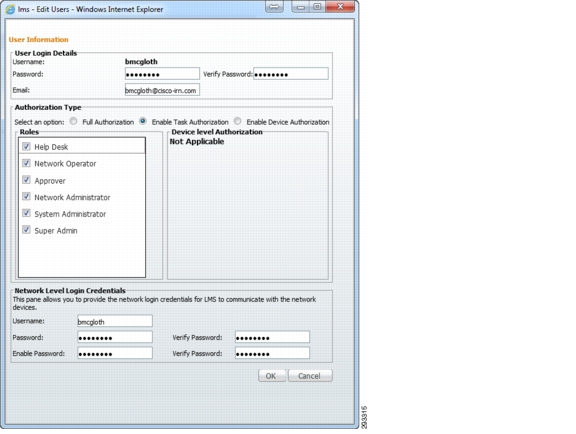Toggle the Approver role checkbox

click(26, 180)
